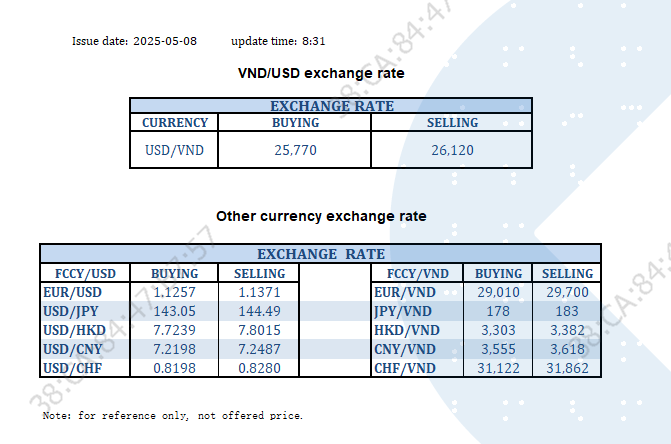Click the CHF/VND buying value 31,122
671x444 pixels.
coord(498,368)
